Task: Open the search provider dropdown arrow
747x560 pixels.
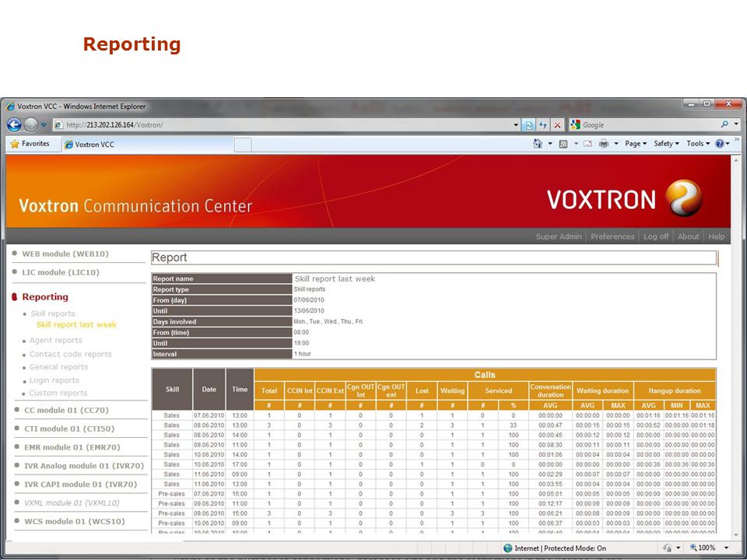Action: 736,124
